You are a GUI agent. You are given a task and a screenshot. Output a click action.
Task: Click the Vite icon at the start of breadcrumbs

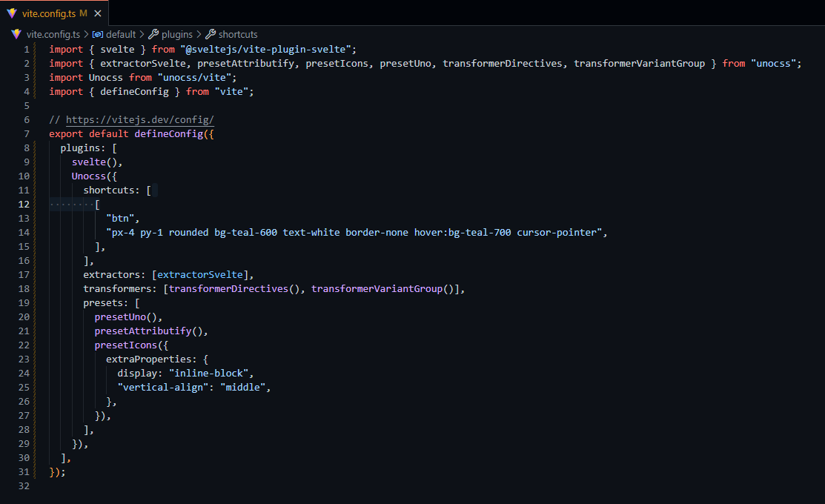point(15,33)
